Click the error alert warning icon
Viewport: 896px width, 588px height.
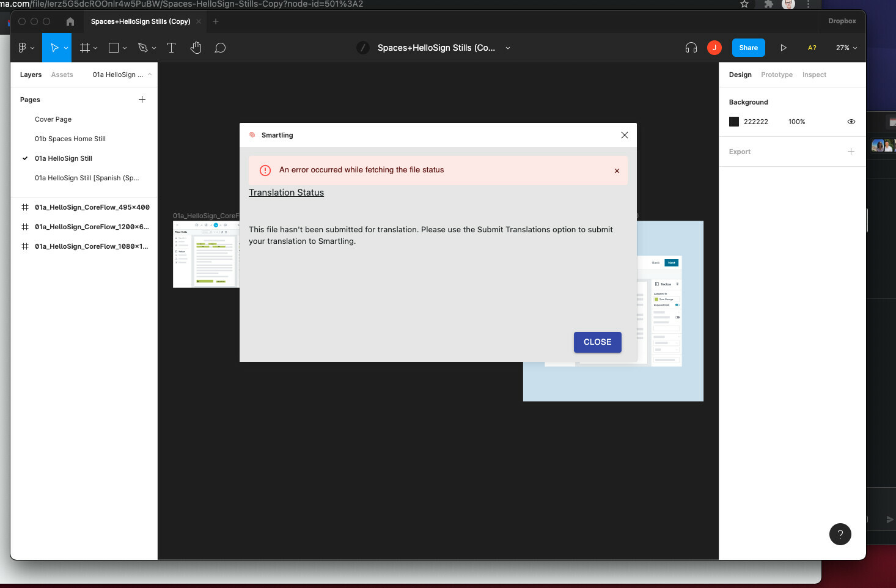[265, 171]
